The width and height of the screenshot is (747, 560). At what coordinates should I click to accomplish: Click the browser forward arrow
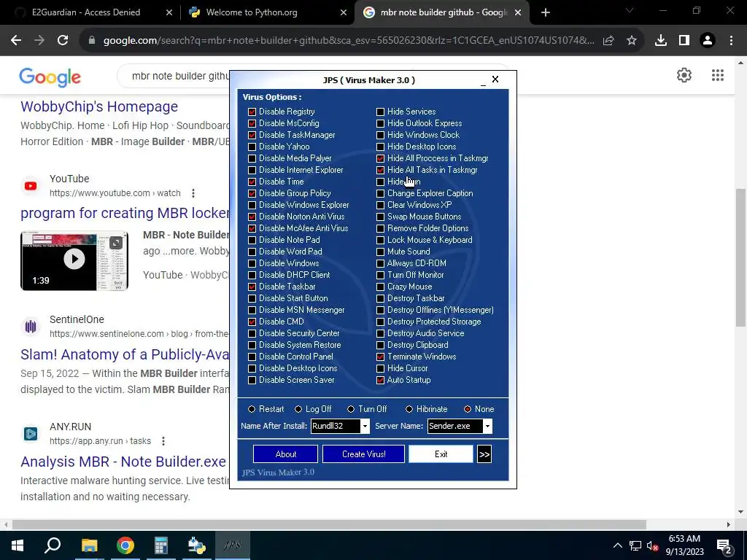(x=39, y=41)
